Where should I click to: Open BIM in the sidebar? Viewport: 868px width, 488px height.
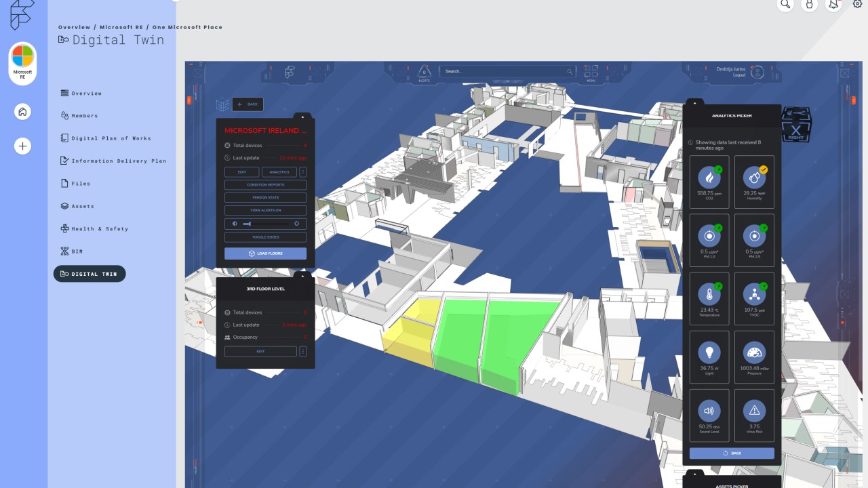71,251
